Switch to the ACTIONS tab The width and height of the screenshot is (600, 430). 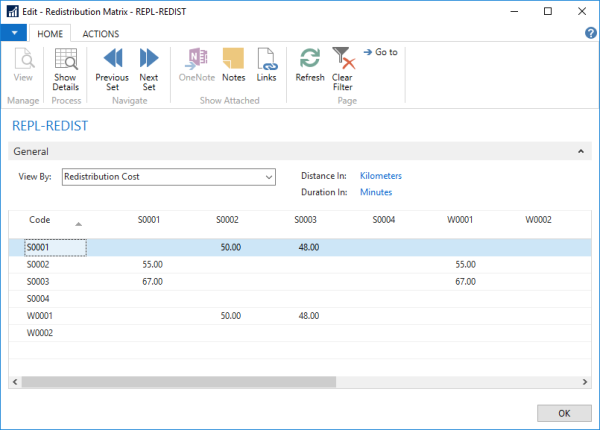coord(100,33)
